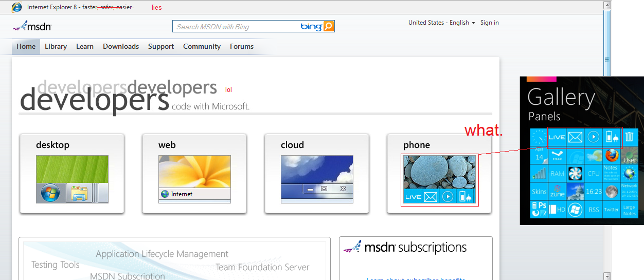Focus the Search MSDN with Bing field

point(237,26)
